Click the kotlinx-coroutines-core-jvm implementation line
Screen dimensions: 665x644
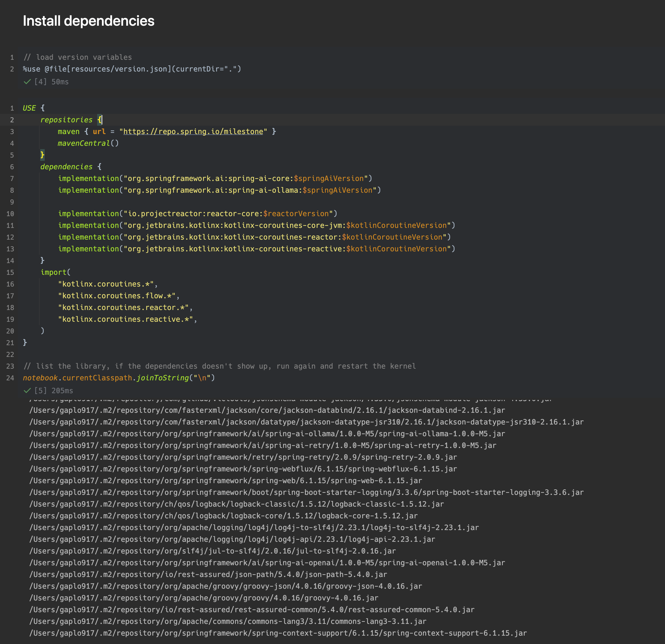[257, 225]
